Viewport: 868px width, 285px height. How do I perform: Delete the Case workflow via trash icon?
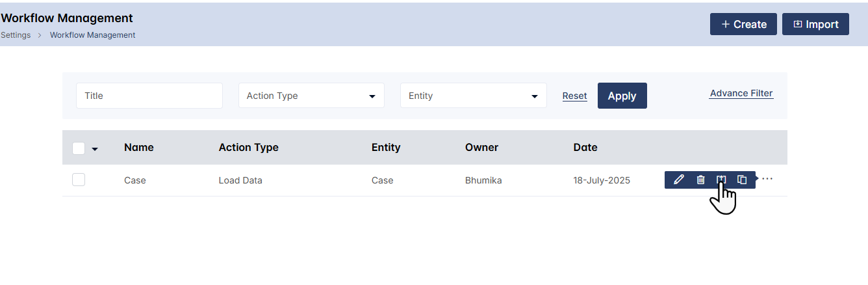tap(700, 180)
